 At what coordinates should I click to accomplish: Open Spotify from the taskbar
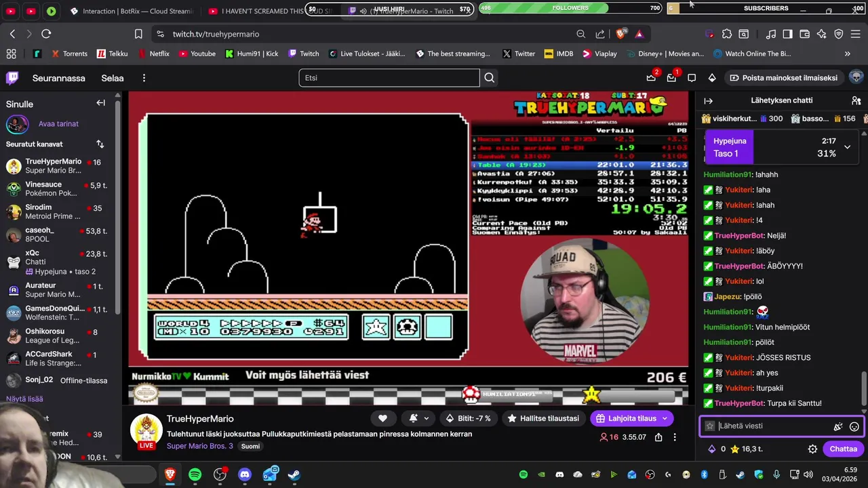(195, 474)
